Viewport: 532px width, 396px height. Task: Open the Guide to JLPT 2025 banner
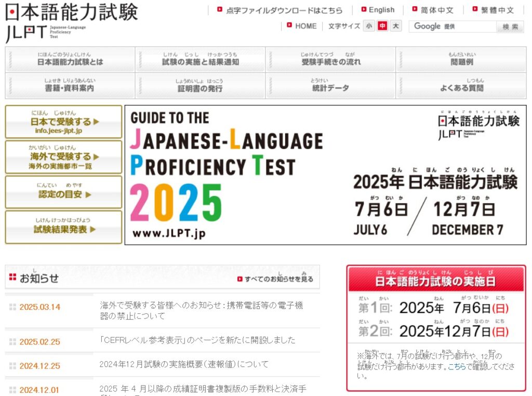pyautogui.click(x=325, y=175)
